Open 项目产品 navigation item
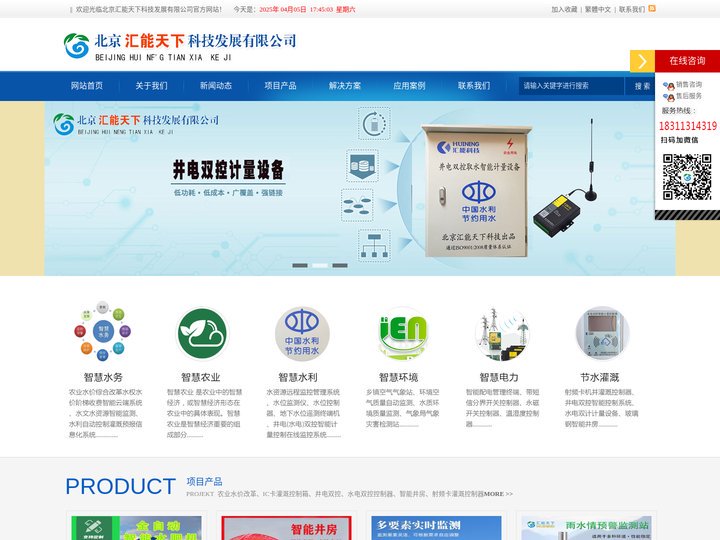Screen dimensions: 720x540 [280, 86]
